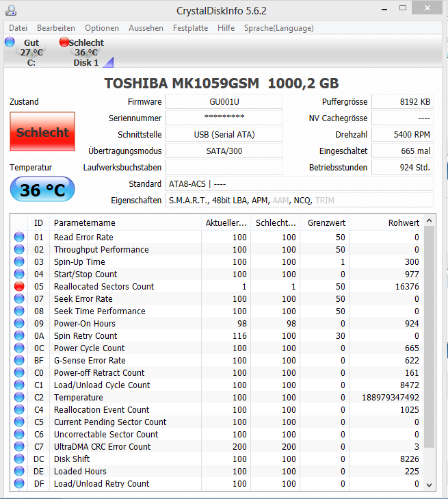This screenshot has width=448, height=499.
Task: Maximize the CrystalDiskInfo window
Action: (x=403, y=8)
